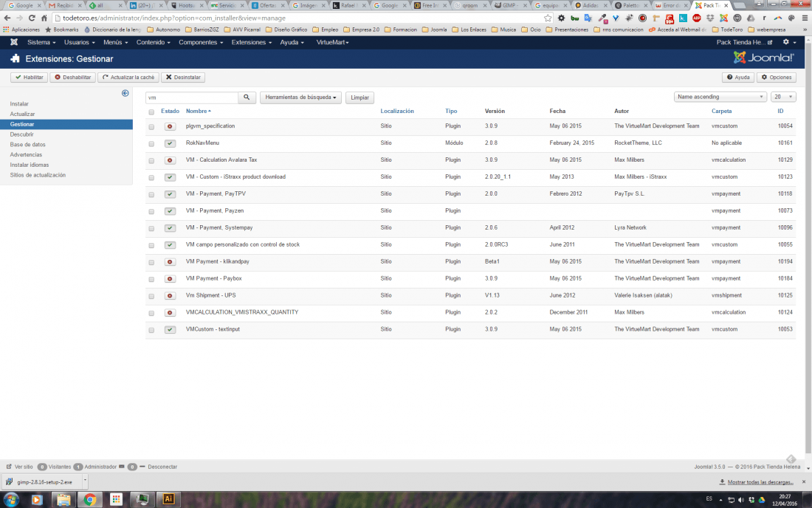Check the box for RokNavMenu row
This screenshot has width=812, height=508.
151,144
